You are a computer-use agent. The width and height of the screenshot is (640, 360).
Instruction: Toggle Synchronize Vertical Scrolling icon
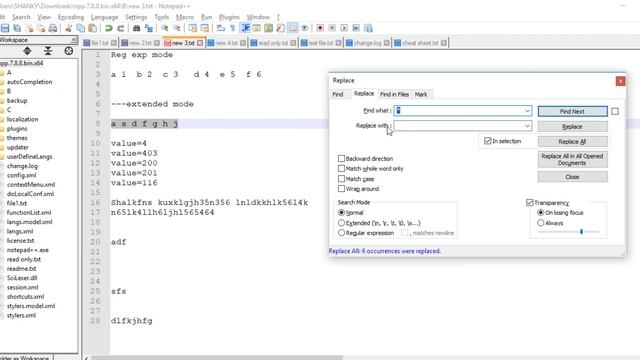193,28
